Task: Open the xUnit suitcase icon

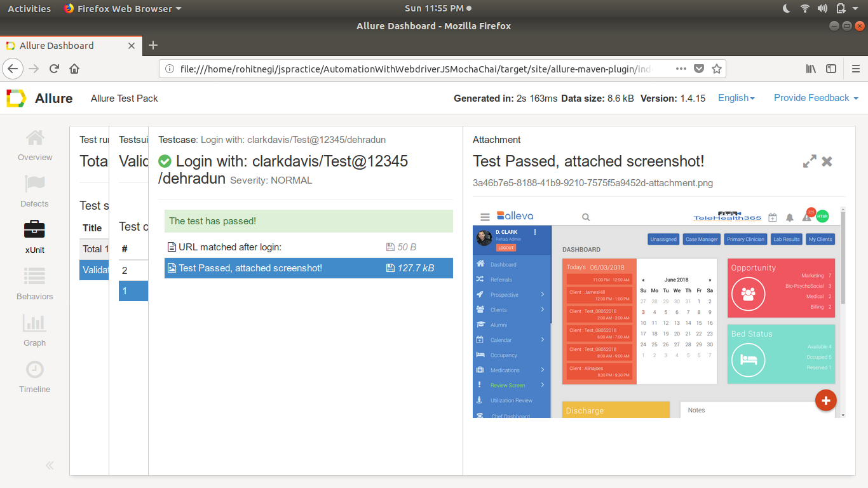Action: pyautogui.click(x=34, y=228)
